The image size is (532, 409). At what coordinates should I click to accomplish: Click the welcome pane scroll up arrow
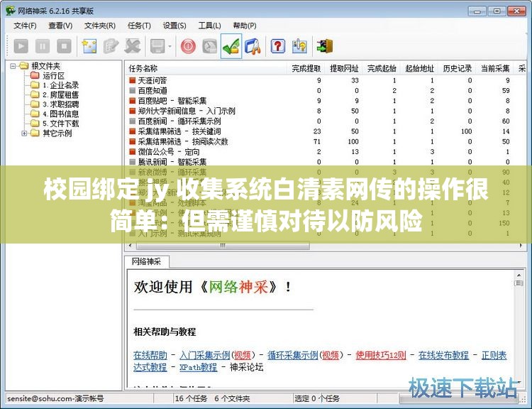point(519,274)
